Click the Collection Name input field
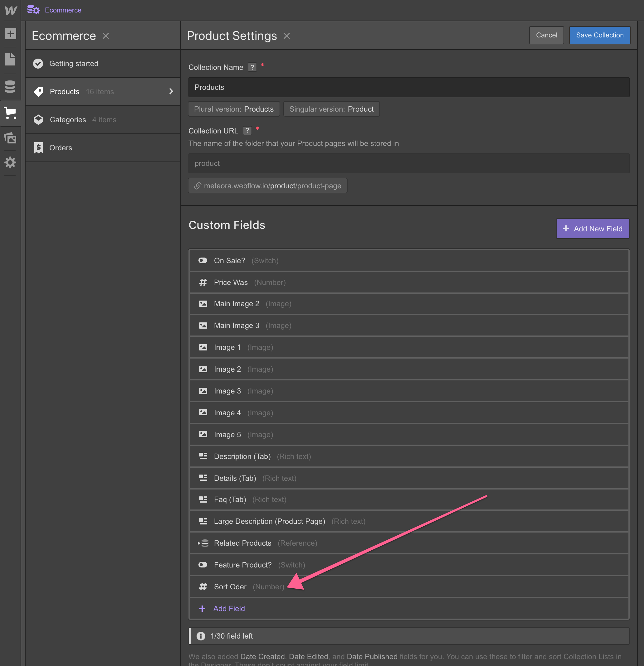Image resolution: width=644 pixels, height=666 pixels. click(408, 87)
